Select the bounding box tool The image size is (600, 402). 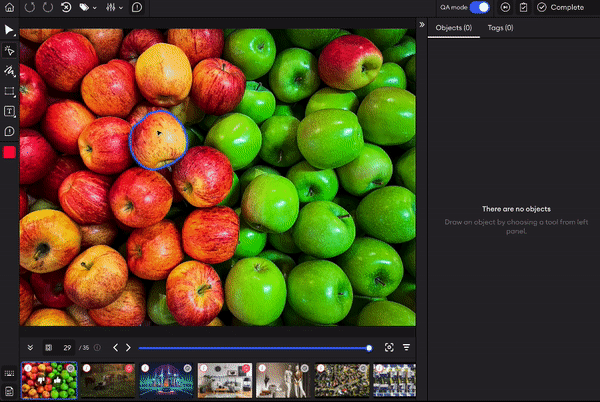(10, 91)
